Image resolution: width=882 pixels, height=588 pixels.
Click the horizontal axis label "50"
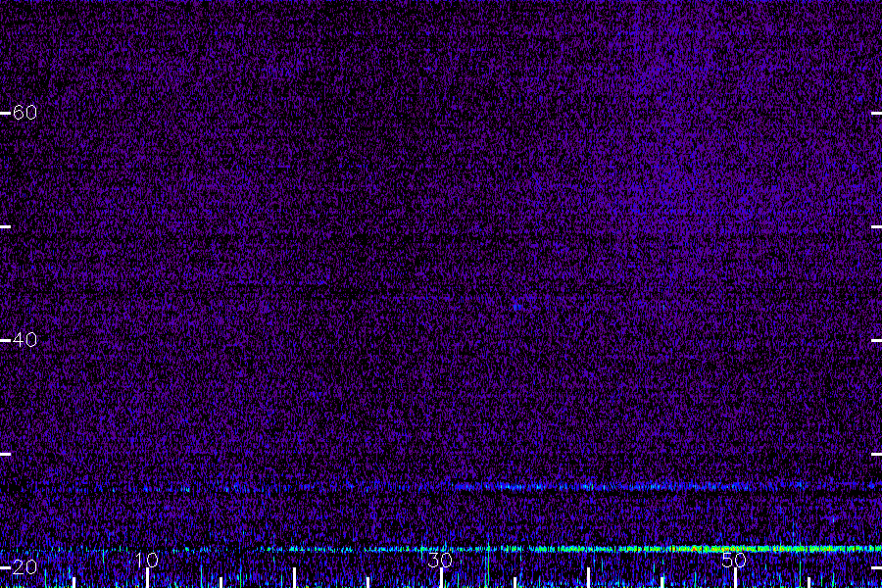734,560
